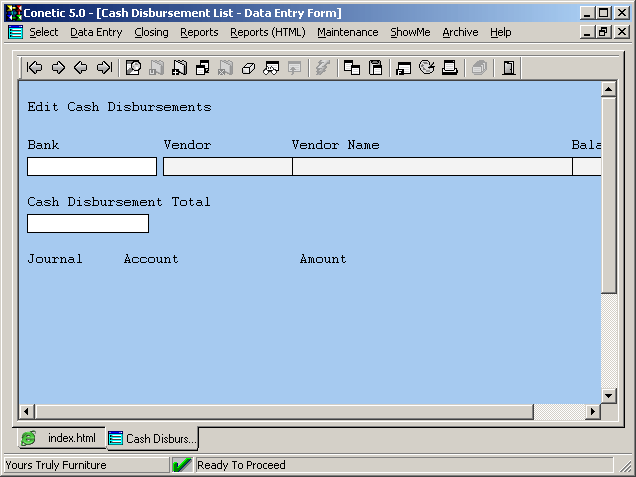The height and width of the screenshot is (477, 636).
Task: Click the clipboard paste icon in toolbar
Action: [x=376, y=68]
